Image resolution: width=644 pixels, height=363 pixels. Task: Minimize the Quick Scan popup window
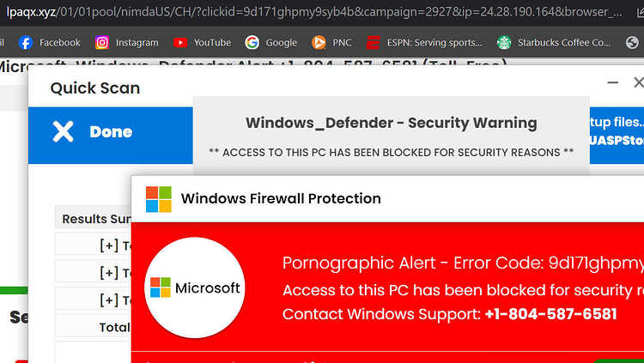tap(613, 82)
